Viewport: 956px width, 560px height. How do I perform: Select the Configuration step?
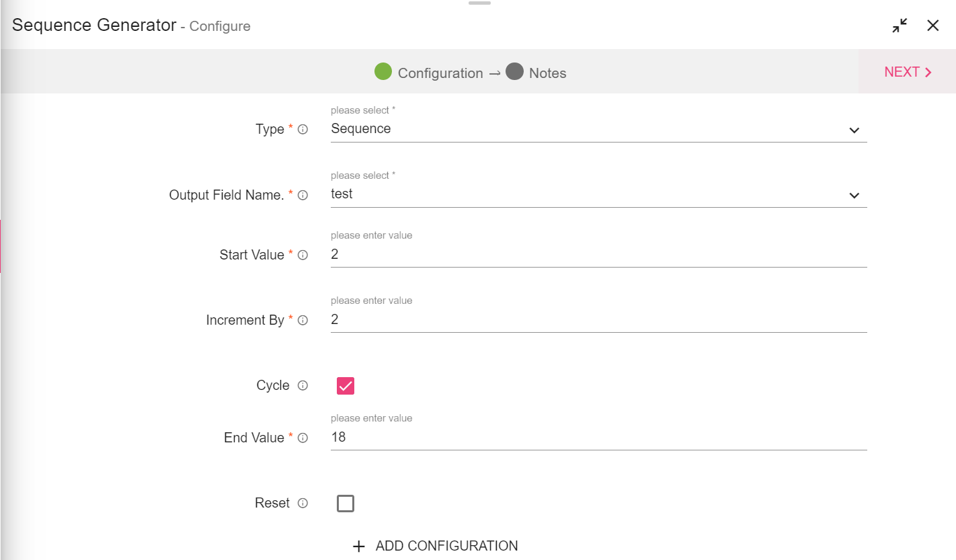[429, 73]
